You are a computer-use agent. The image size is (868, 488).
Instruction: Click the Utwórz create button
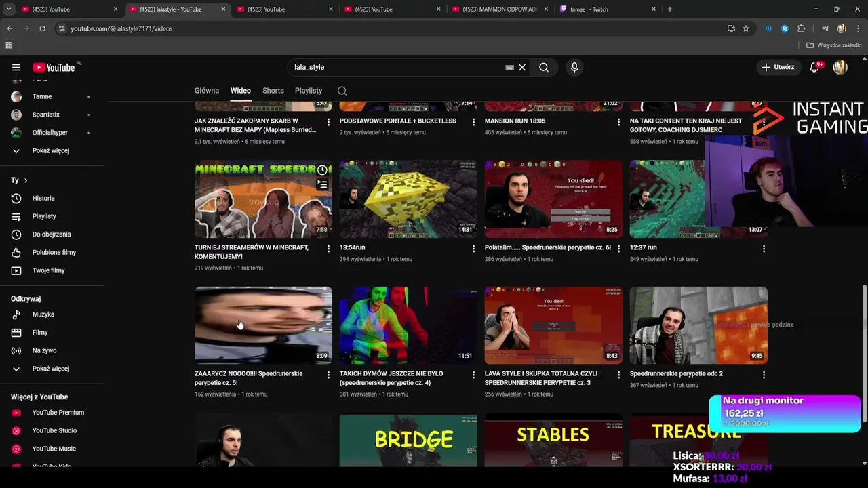pyautogui.click(x=778, y=67)
